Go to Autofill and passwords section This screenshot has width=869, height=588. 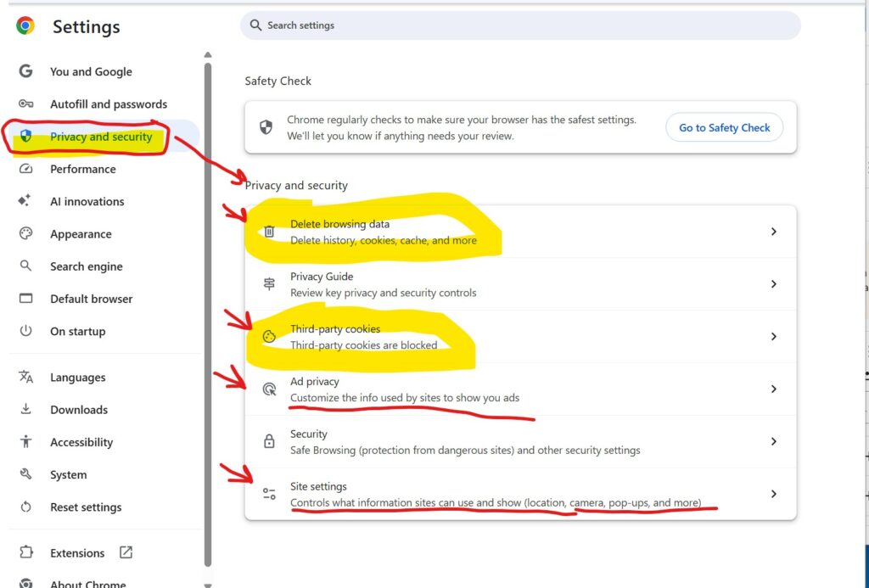pyautogui.click(x=109, y=104)
